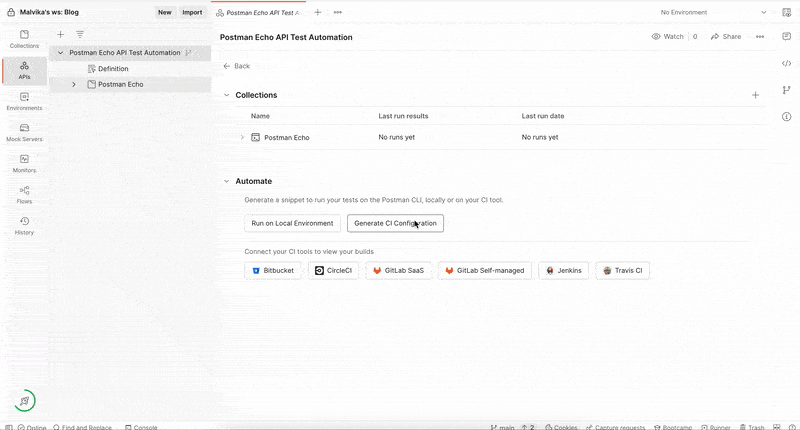Open the code snippet panel icon
The image size is (800, 430).
[786, 63]
